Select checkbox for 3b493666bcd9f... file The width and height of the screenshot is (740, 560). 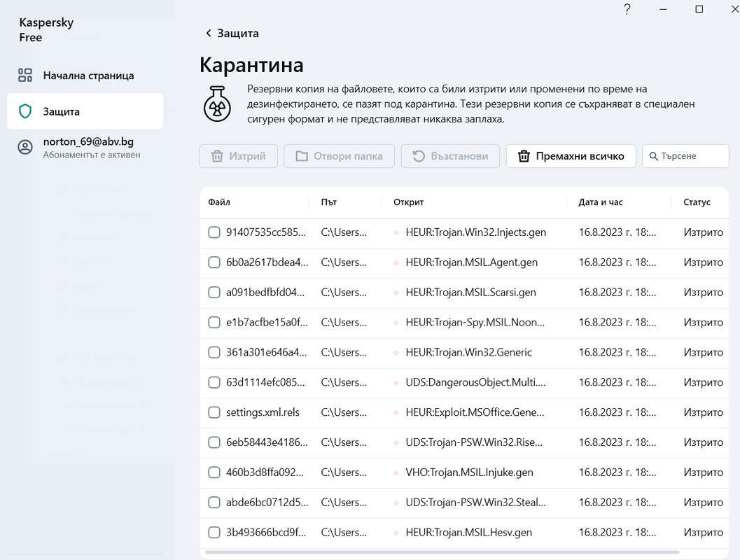point(214,533)
